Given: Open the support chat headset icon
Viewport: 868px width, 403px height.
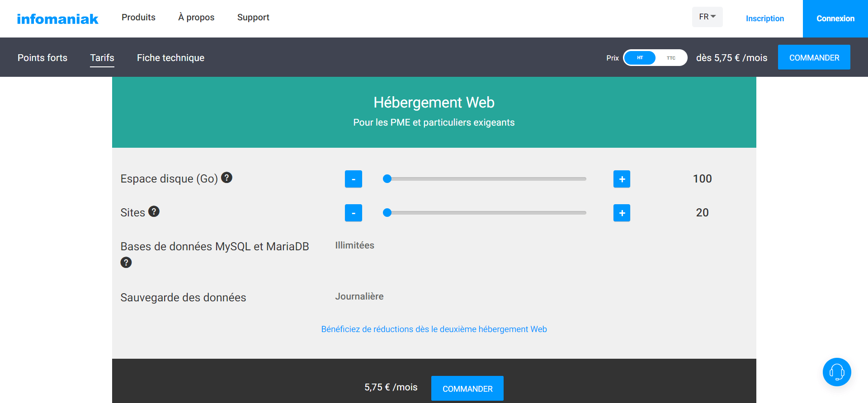Looking at the screenshot, I should (836, 372).
